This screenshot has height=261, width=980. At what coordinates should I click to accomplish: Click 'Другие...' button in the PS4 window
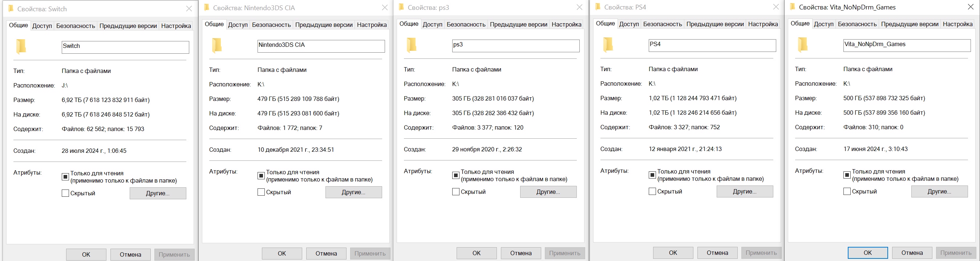tap(745, 191)
